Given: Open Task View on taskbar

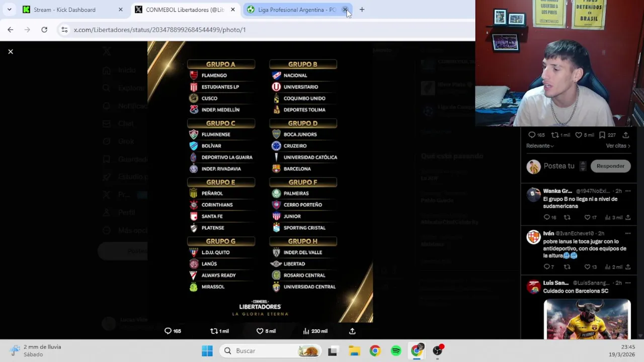Looking at the screenshot, I should pyautogui.click(x=333, y=351).
